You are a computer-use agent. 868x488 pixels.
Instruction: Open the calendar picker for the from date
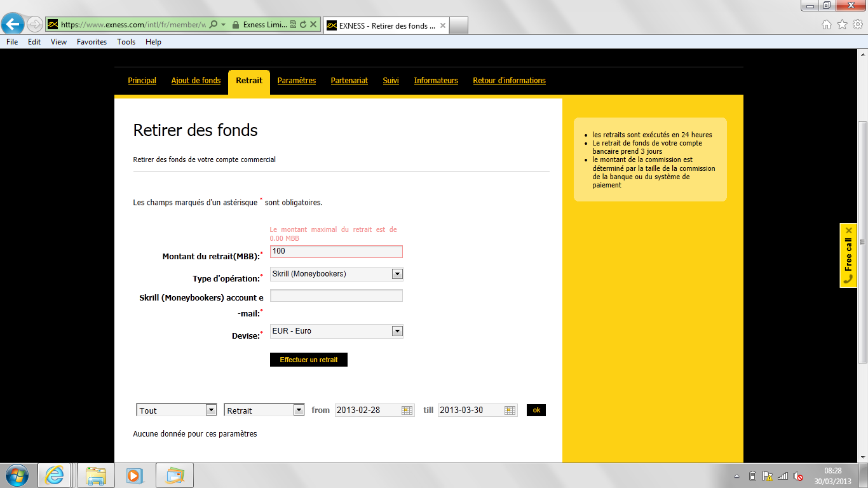pos(407,410)
